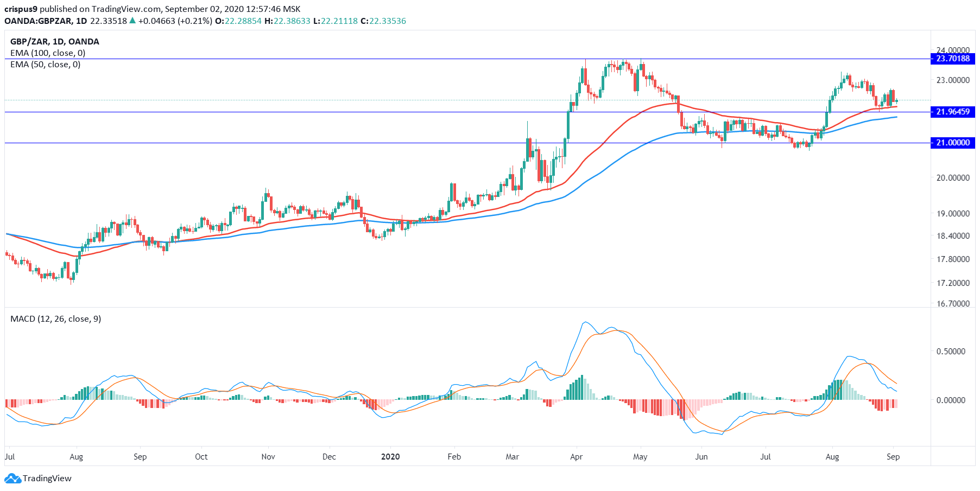Viewport: 980px width, 491px height.
Task: Select the MACD (12, 26, close, 9) legend
Action: tap(55, 319)
